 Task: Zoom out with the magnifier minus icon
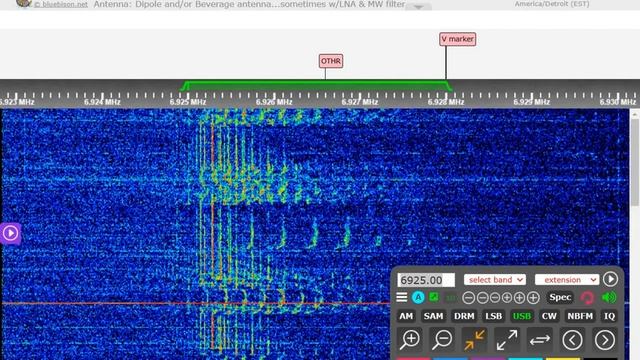(442, 340)
